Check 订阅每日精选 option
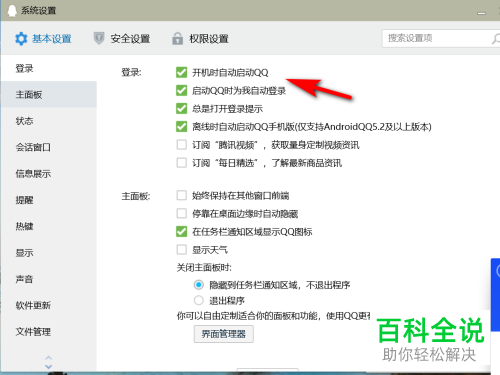 coord(181,163)
